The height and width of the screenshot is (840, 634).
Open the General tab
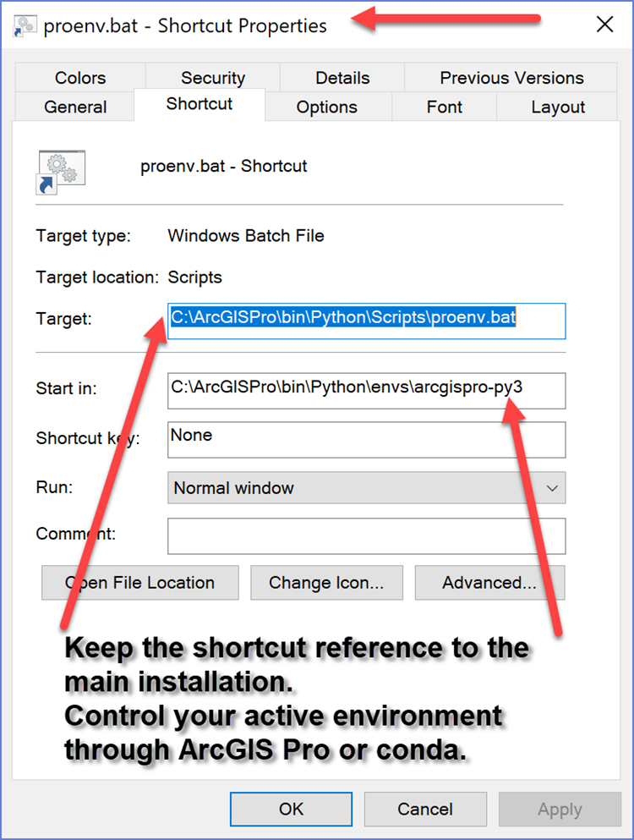75,107
